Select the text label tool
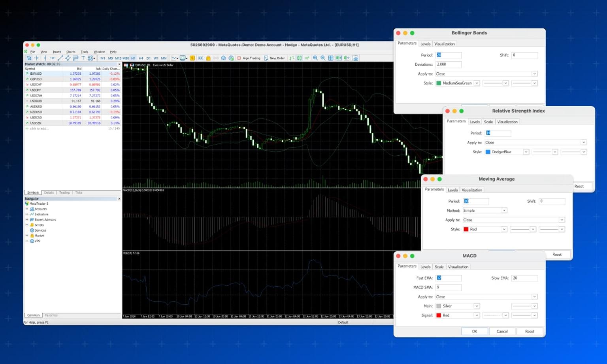 pyautogui.click(x=83, y=58)
